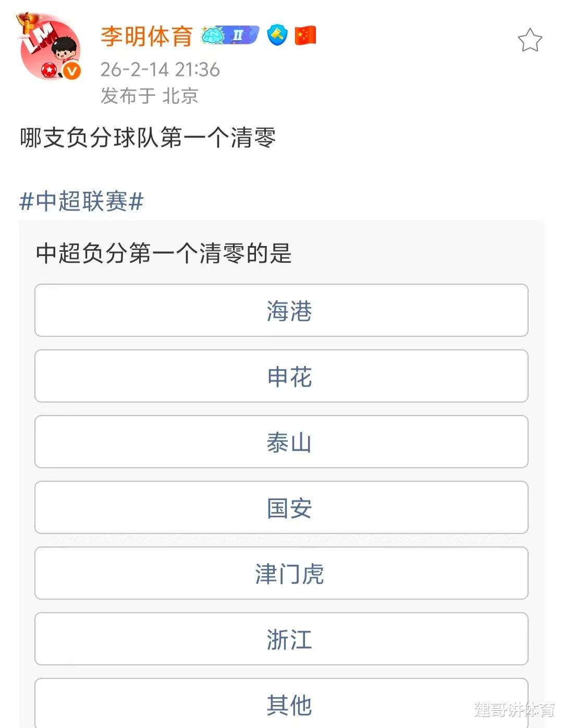Click the 发布于 北京 location text
Image resolution: width=563 pixels, height=728 pixels.
(150, 96)
